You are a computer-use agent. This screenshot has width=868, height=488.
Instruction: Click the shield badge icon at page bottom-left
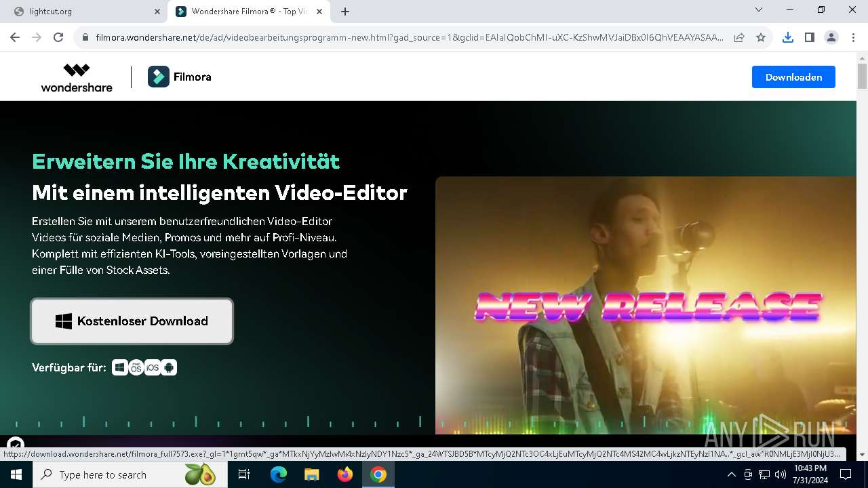click(x=15, y=445)
